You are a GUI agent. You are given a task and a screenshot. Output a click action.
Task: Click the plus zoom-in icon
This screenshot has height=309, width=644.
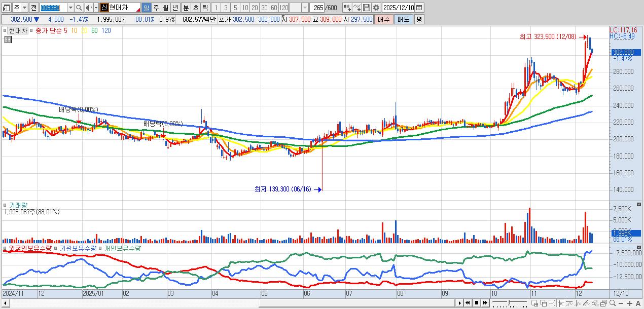click(630, 303)
